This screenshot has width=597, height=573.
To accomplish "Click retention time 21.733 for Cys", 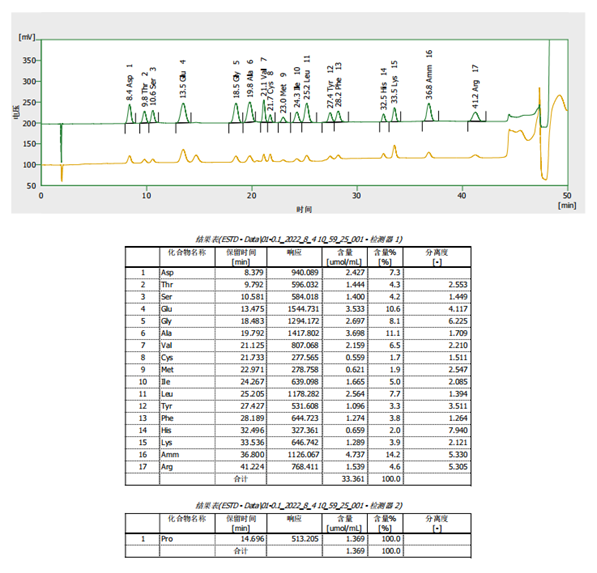I will coord(252,358).
